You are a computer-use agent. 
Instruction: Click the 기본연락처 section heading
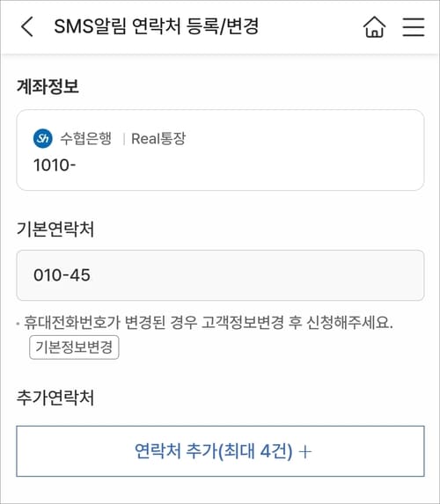(x=55, y=230)
